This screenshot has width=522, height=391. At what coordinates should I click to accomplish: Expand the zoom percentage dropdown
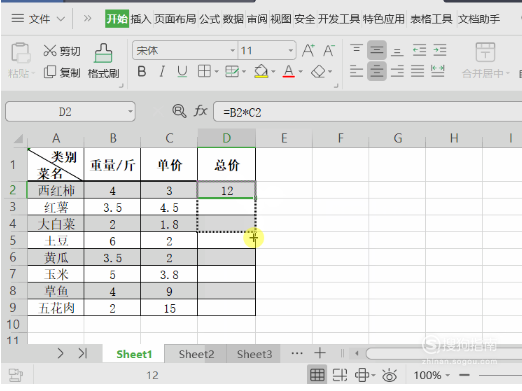click(x=448, y=375)
